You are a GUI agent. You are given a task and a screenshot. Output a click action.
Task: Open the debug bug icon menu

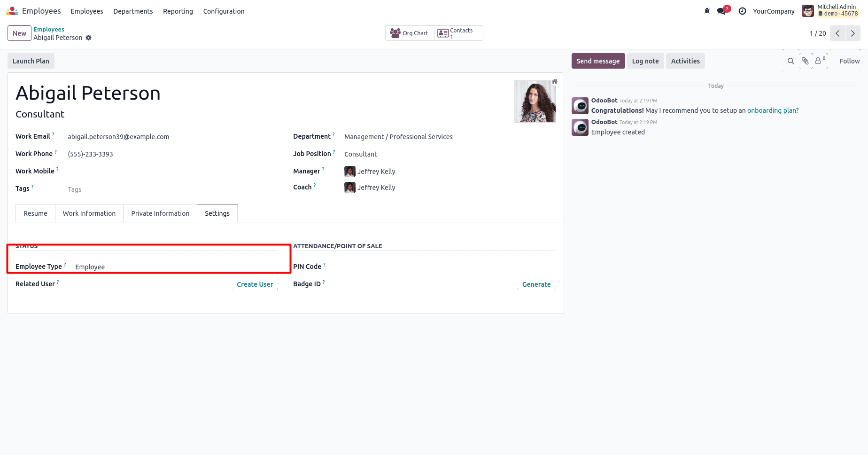[x=707, y=11]
